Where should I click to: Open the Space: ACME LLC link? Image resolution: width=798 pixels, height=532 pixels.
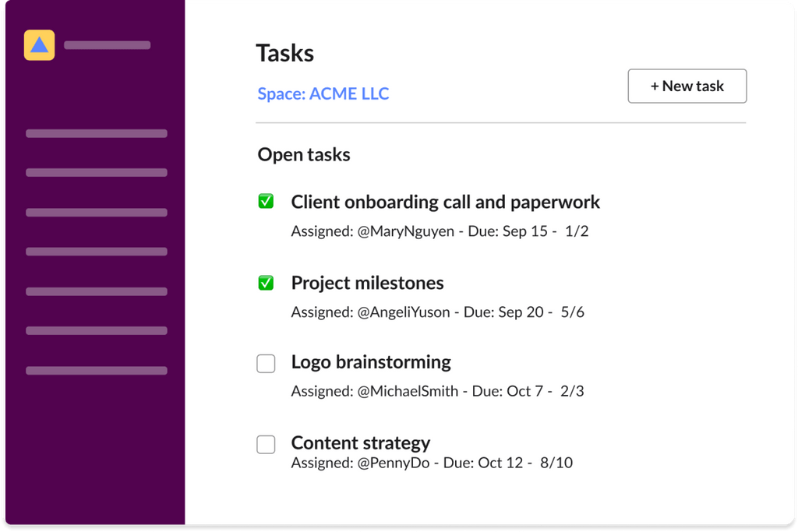pyautogui.click(x=323, y=94)
